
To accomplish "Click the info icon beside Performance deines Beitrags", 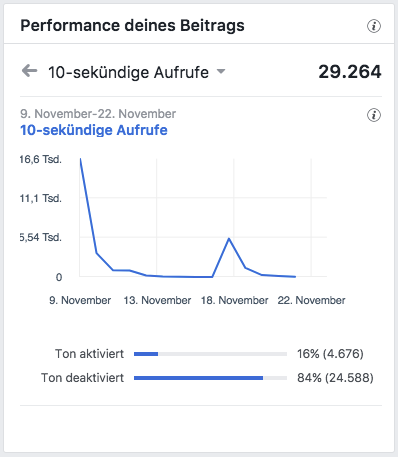I will coord(374,26).
